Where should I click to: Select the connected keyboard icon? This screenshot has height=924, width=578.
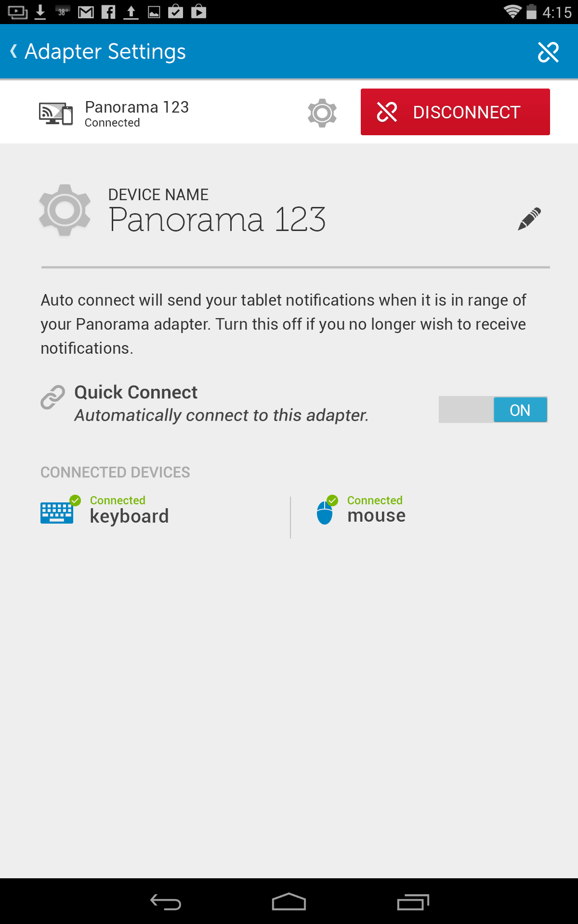point(57,513)
